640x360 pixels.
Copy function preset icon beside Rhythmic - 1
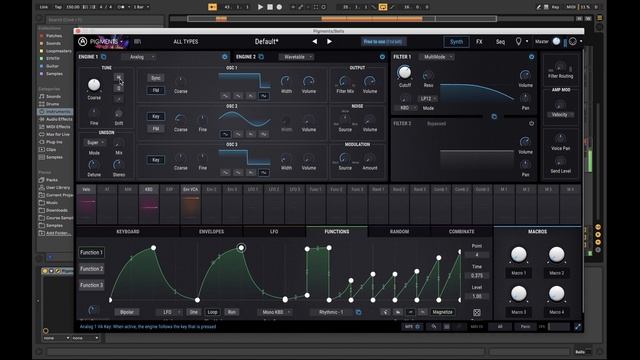pyautogui.click(x=358, y=312)
